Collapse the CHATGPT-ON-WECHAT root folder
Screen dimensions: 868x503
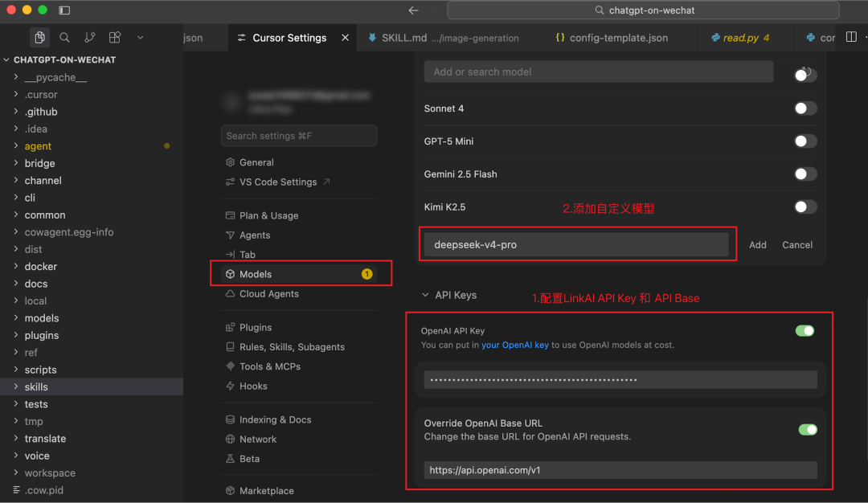point(6,59)
